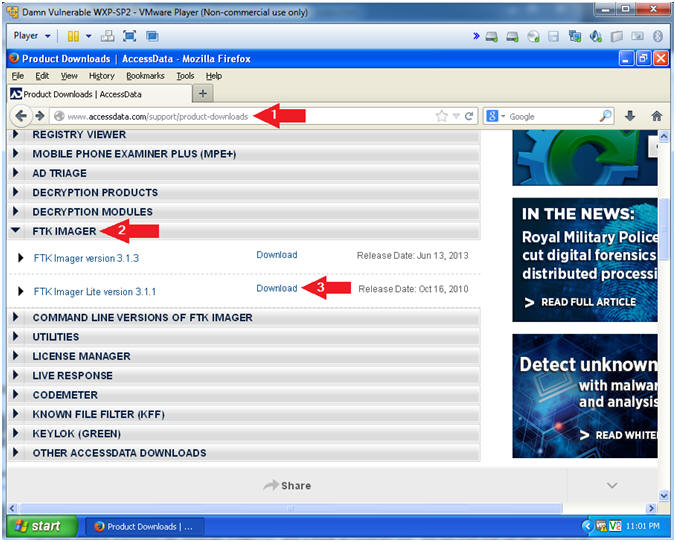
Task: Click READ FULL ARTICLE in news banner
Action: coord(580,302)
